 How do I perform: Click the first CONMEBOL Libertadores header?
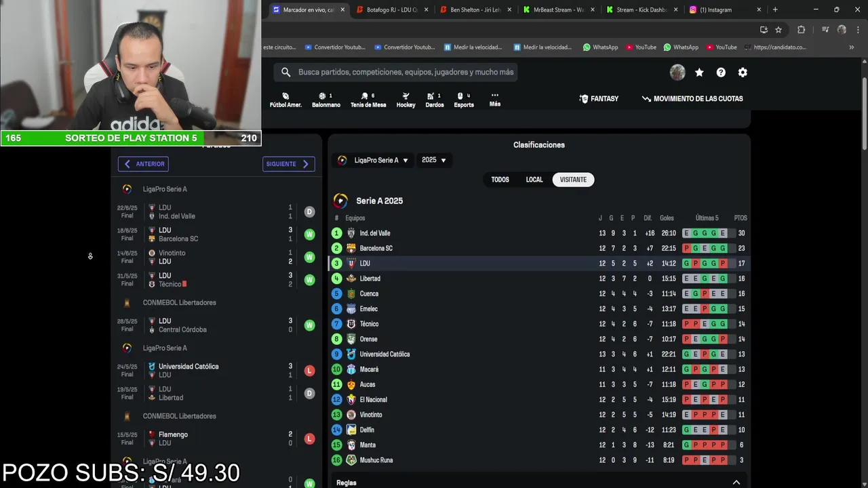pyautogui.click(x=179, y=302)
